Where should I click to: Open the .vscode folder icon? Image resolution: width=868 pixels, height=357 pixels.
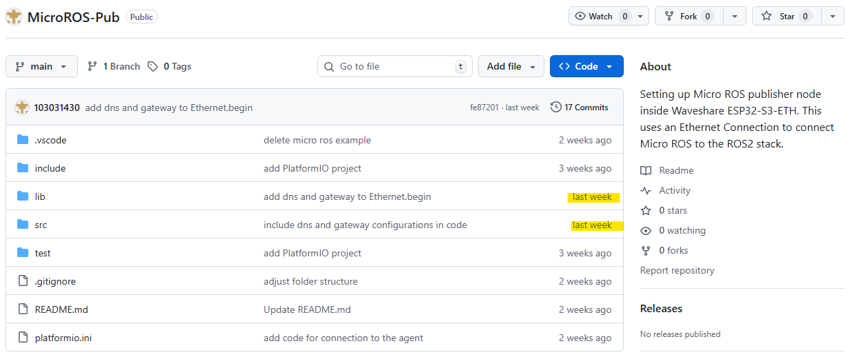point(23,140)
